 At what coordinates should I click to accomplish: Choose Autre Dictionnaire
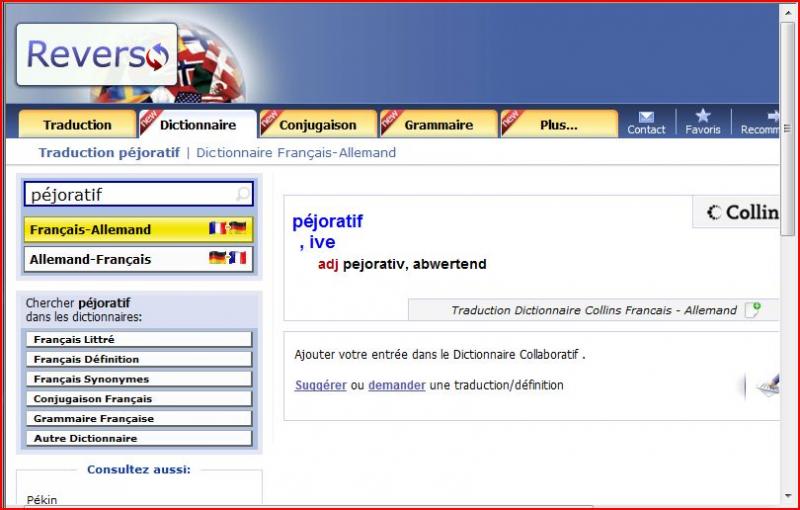click(139, 439)
